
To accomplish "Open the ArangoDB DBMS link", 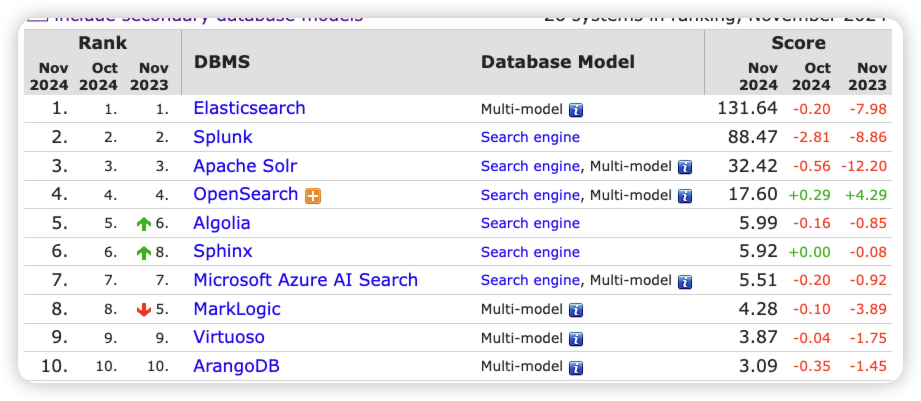I will (236, 366).
